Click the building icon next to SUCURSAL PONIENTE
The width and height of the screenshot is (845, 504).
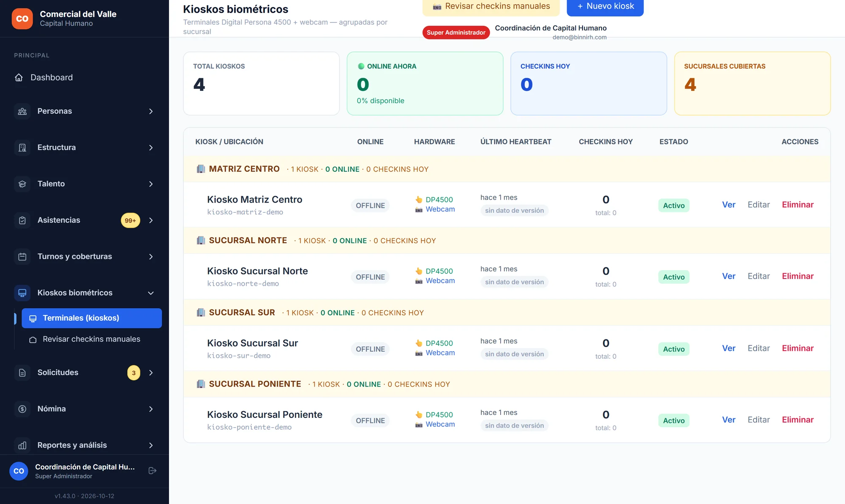coord(201,384)
